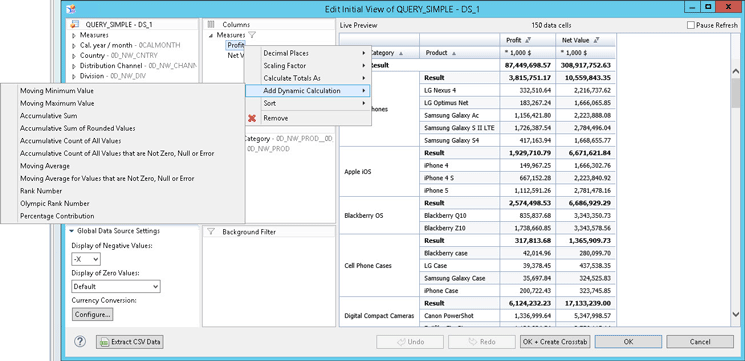Click the overall result value 87,449,698.57
745x361 pixels.
527,65
